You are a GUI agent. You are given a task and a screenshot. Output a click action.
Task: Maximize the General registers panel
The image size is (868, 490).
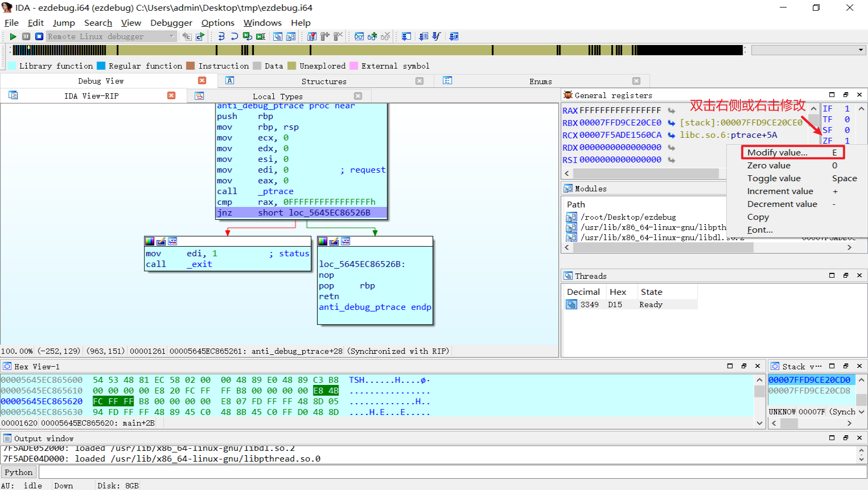tap(832, 95)
